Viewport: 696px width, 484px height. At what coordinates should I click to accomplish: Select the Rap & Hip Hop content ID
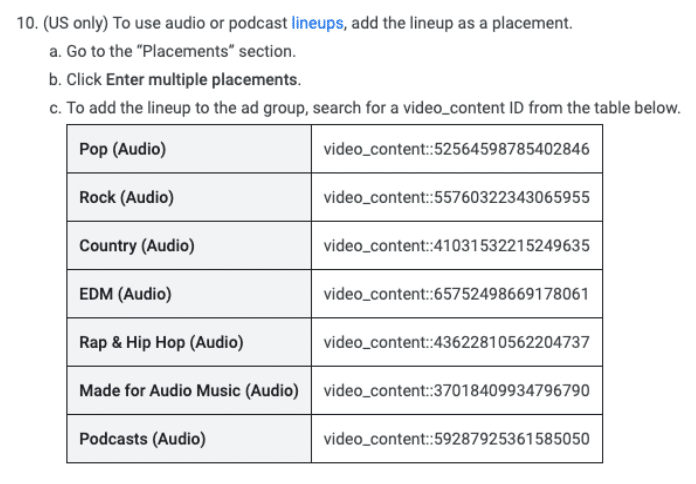[456, 342]
